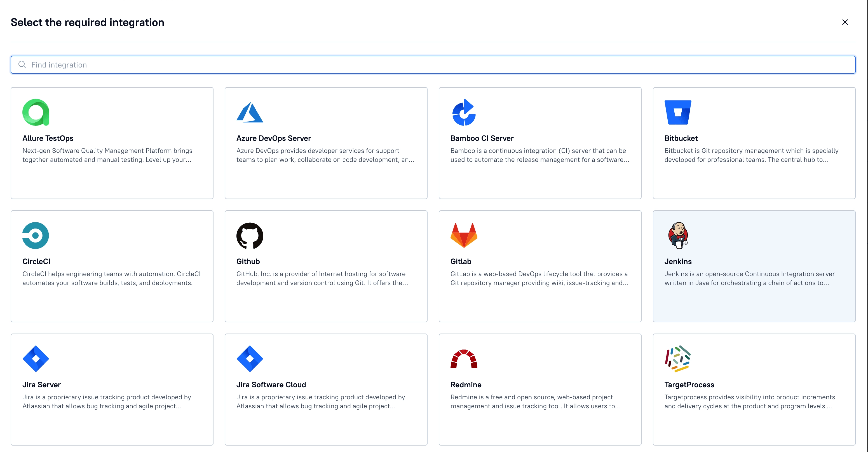Click the TargetProcess colorful logo
The height and width of the screenshot is (452, 868).
tap(678, 358)
